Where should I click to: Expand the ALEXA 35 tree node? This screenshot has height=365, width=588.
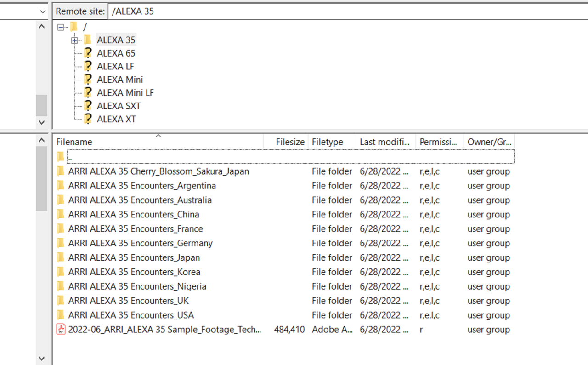click(74, 40)
